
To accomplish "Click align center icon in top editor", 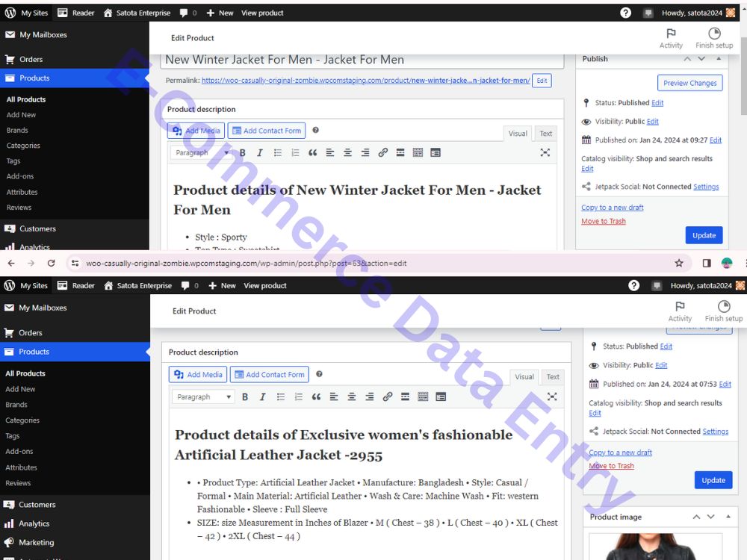I will [348, 153].
